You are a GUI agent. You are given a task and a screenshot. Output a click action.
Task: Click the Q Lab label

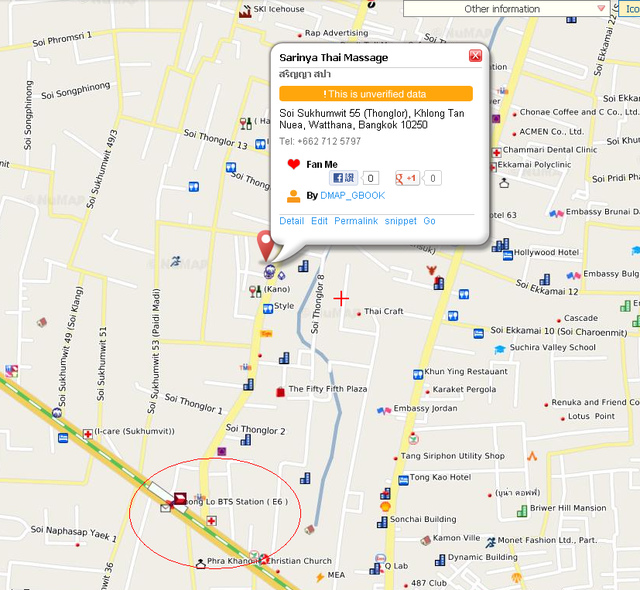pos(396,566)
